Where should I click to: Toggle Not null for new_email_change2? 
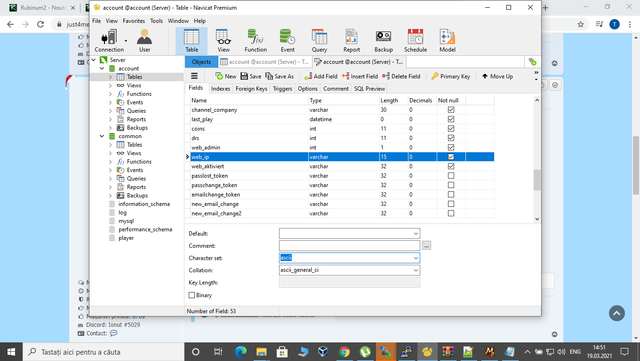(451, 213)
